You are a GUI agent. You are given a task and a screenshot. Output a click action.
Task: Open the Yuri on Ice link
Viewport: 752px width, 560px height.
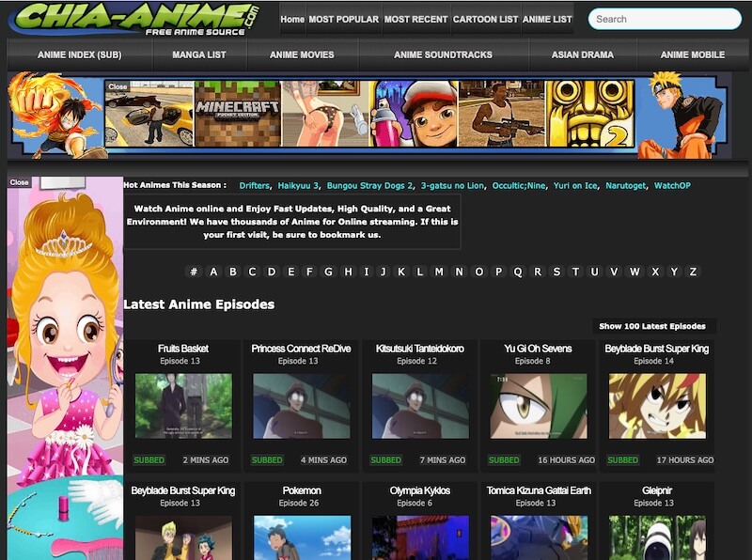tap(575, 185)
